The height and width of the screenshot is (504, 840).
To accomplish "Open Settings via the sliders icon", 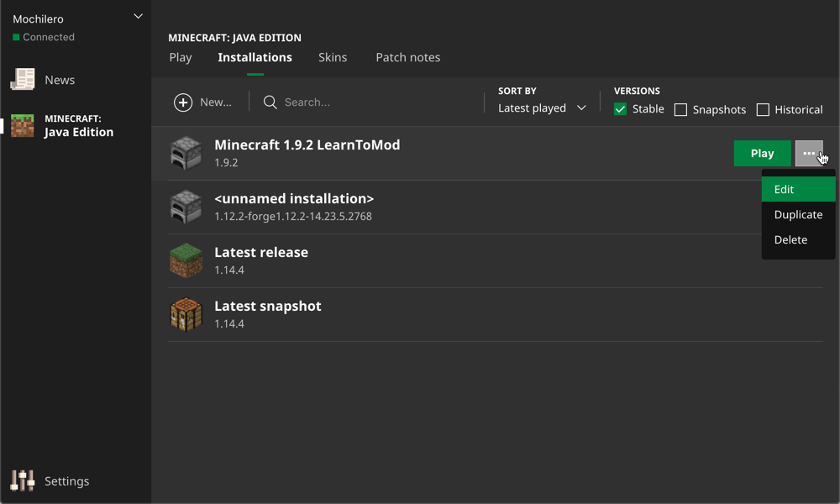I will point(23,480).
